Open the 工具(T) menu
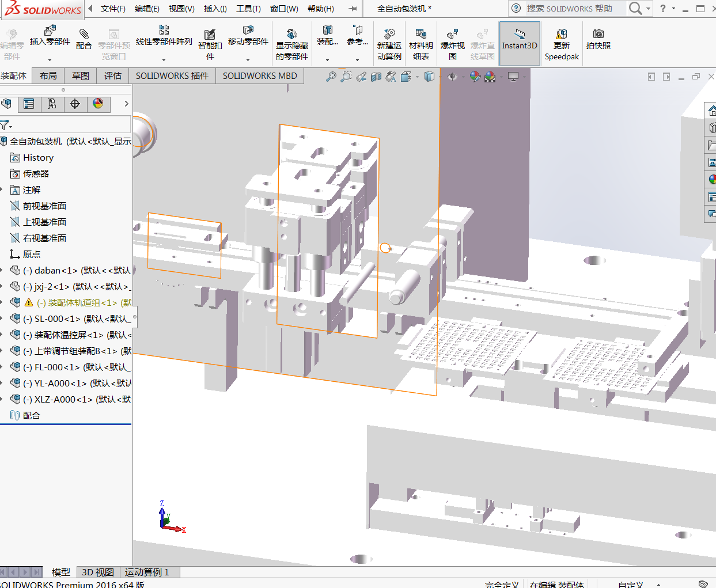 [x=248, y=9]
